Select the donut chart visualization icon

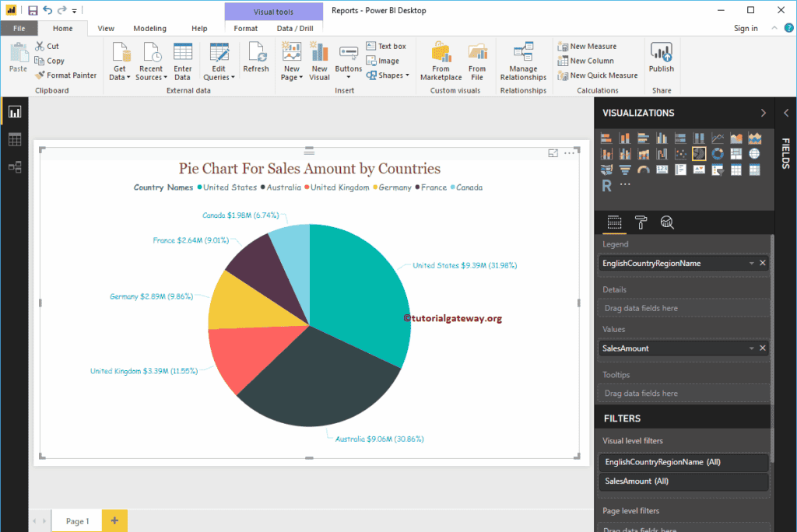pos(718,153)
